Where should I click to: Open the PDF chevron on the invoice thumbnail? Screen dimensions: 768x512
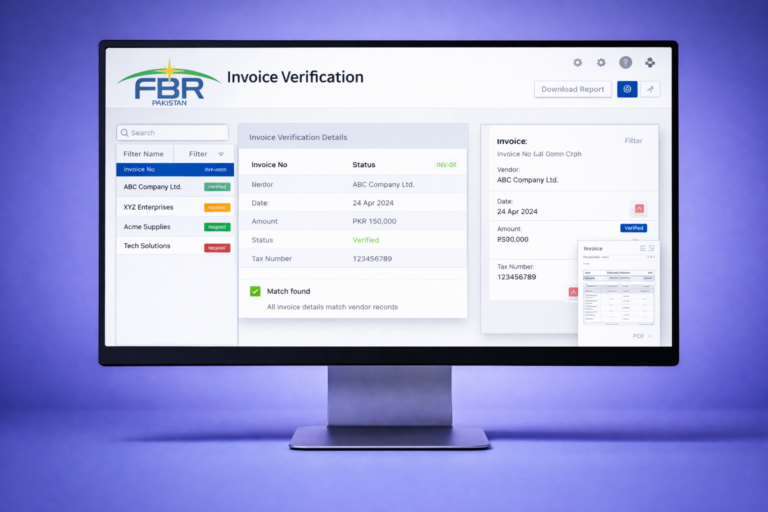(x=650, y=337)
